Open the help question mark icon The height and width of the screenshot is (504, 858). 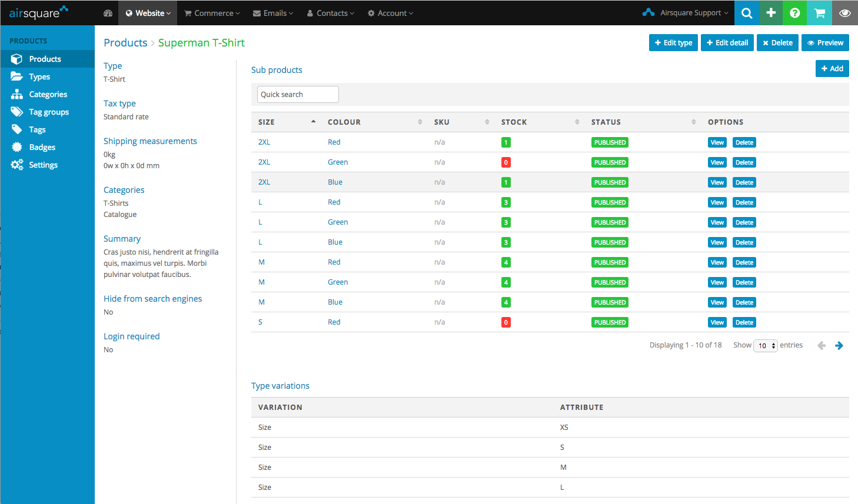(795, 13)
